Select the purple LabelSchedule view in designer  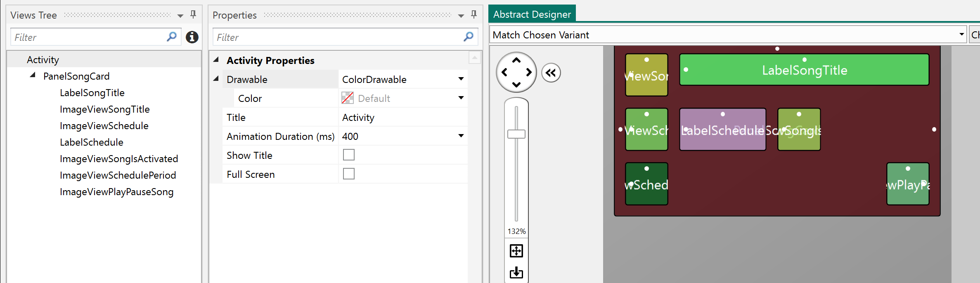pyautogui.click(x=723, y=130)
